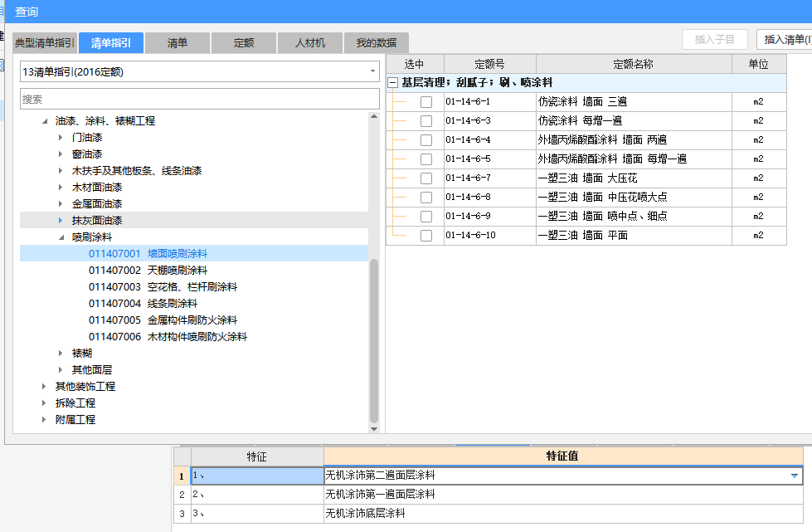Click the 定额号 column header
This screenshot has height=532, width=812.
click(490, 64)
